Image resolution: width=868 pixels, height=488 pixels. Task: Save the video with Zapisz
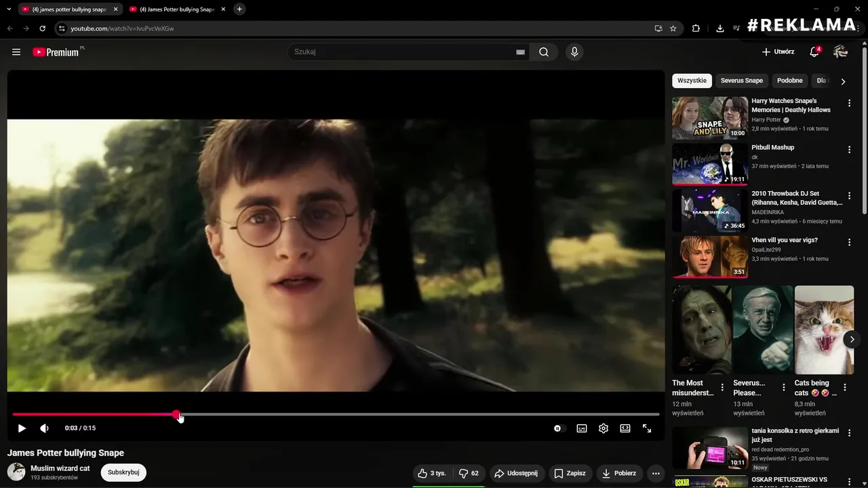(570, 473)
